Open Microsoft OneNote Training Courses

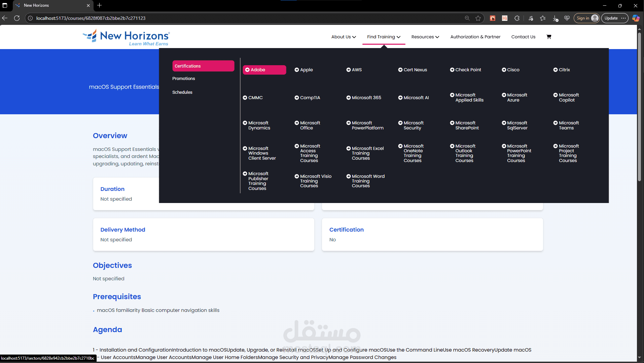pyautogui.click(x=411, y=153)
